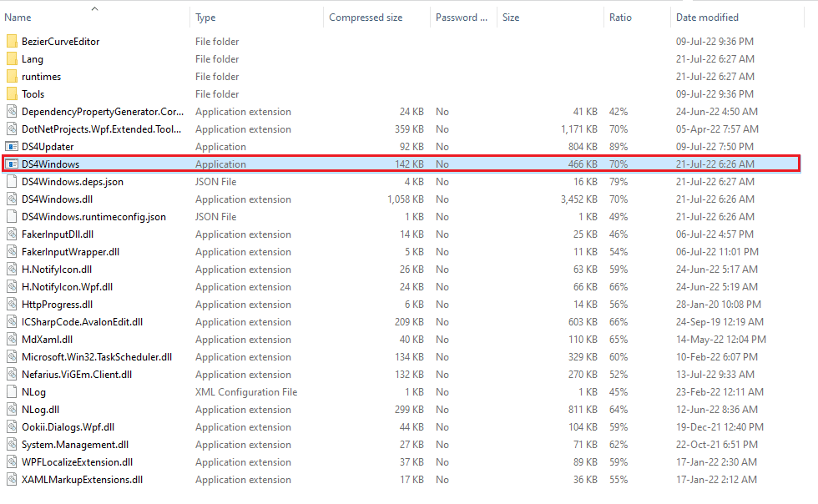Select DS4Windows.runtimeconfig.json file name
Viewport: 818px width, 504px height.
pos(93,216)
